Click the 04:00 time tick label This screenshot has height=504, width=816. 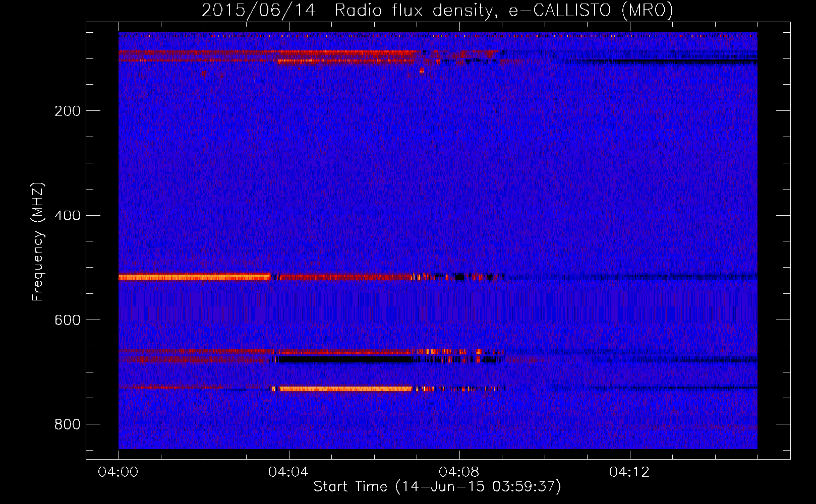pos(118,472)
